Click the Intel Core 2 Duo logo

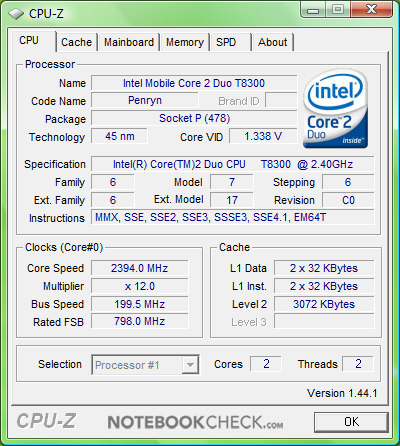[336, 109]
